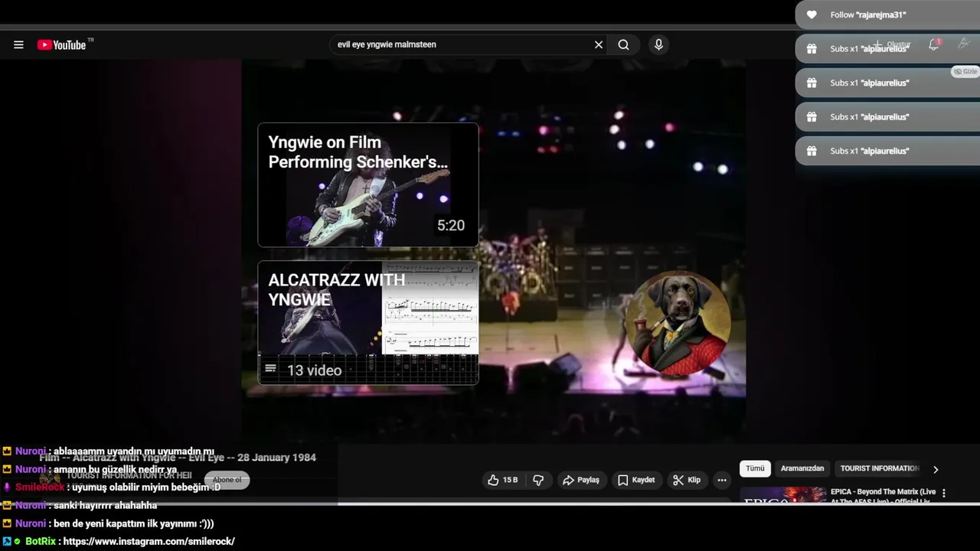Open YouTube notifications bell
Screen dimensions: 980x551
pyautogui.click(x=933, y=45)
